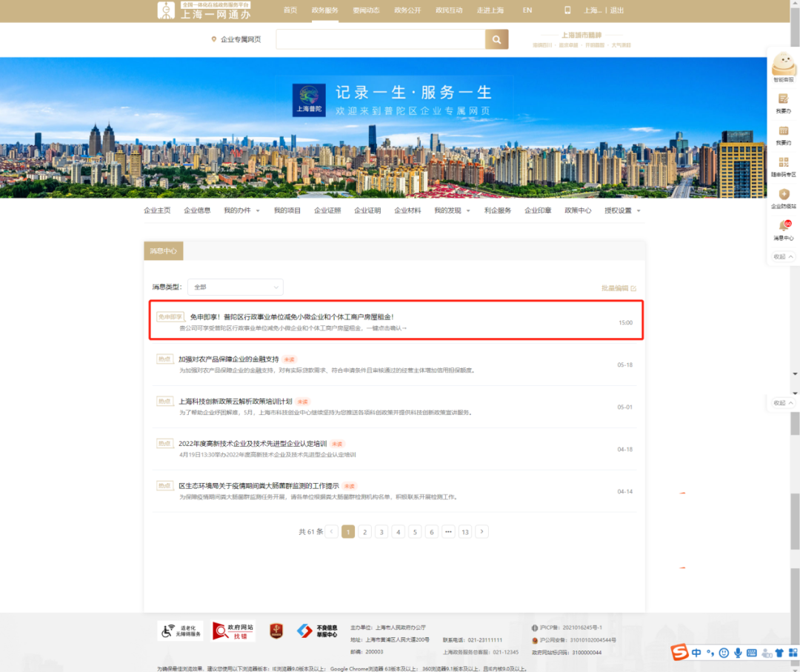Click Sogou input method microphone icon
The width and height of the screenshot is (800, 672).
click(x=738, y=653)
